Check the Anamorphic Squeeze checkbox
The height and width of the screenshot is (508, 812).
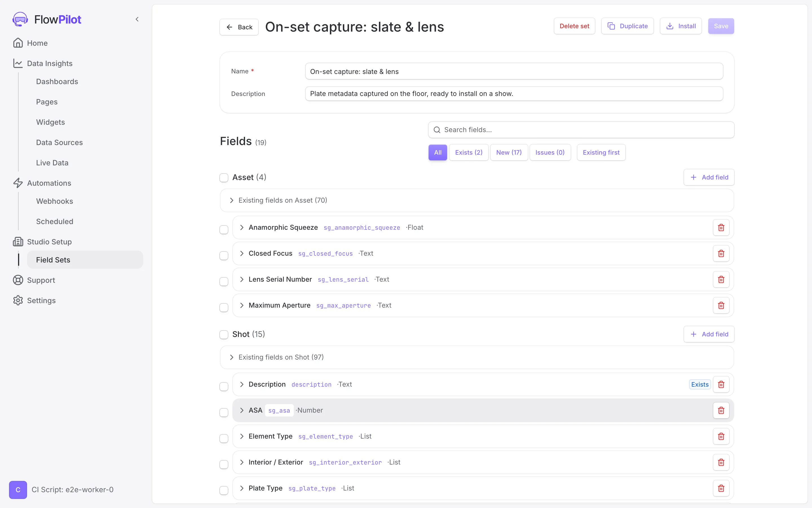point(224,229)
